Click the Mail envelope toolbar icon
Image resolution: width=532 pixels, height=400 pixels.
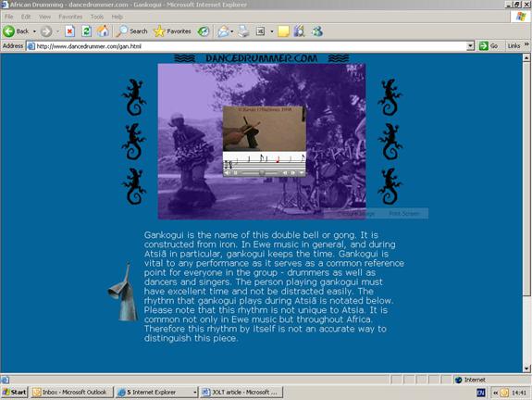223,31
